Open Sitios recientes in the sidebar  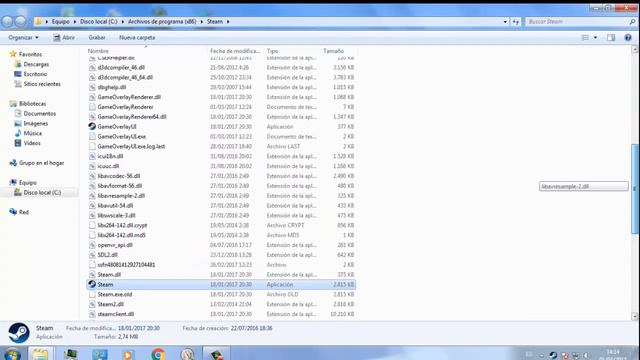coord(42,84)
